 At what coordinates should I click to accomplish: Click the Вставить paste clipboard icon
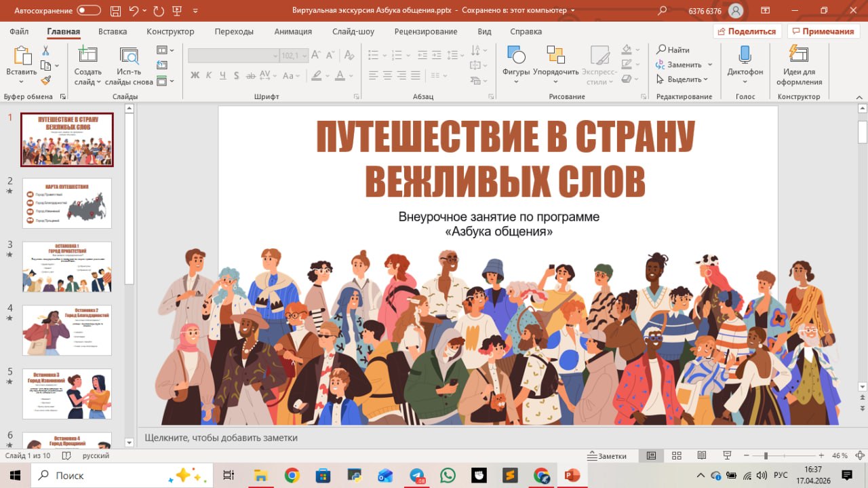(22, 56)
